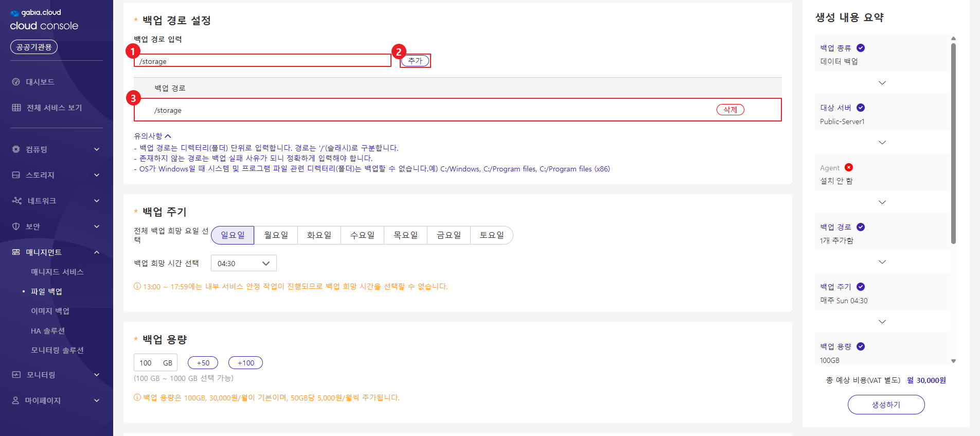
Task: Open the 04:30 backup time dropdown
Action: coord(243,264)
